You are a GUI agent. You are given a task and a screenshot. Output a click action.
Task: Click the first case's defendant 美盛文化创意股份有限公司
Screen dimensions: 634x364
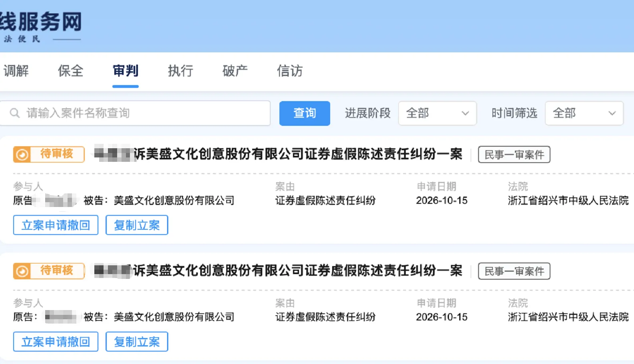click(174, 200)
